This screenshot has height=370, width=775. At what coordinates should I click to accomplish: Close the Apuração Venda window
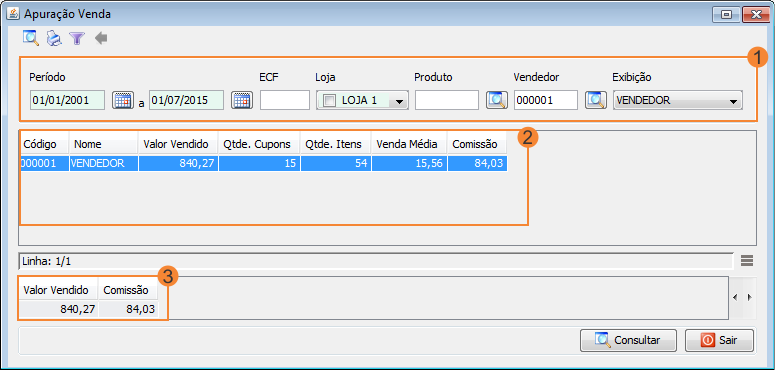pyautogui.click(x=756, y=14)
